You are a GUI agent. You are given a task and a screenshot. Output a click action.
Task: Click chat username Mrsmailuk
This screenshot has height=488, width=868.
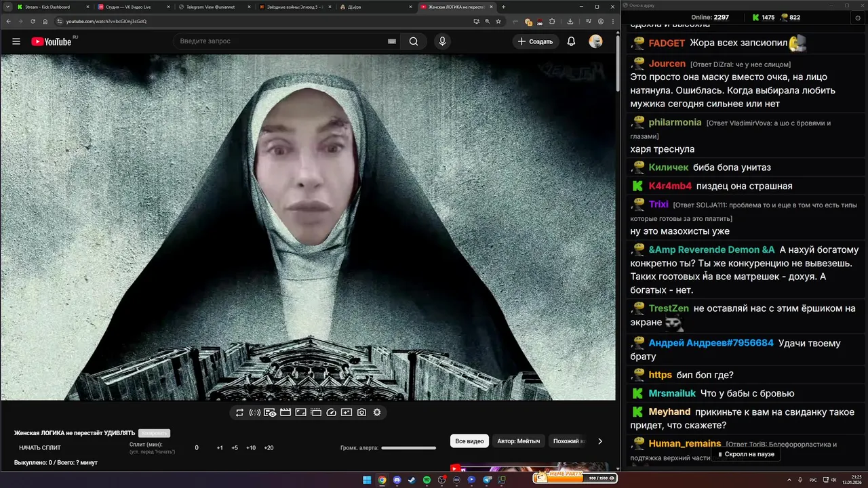tap(672, 393)
